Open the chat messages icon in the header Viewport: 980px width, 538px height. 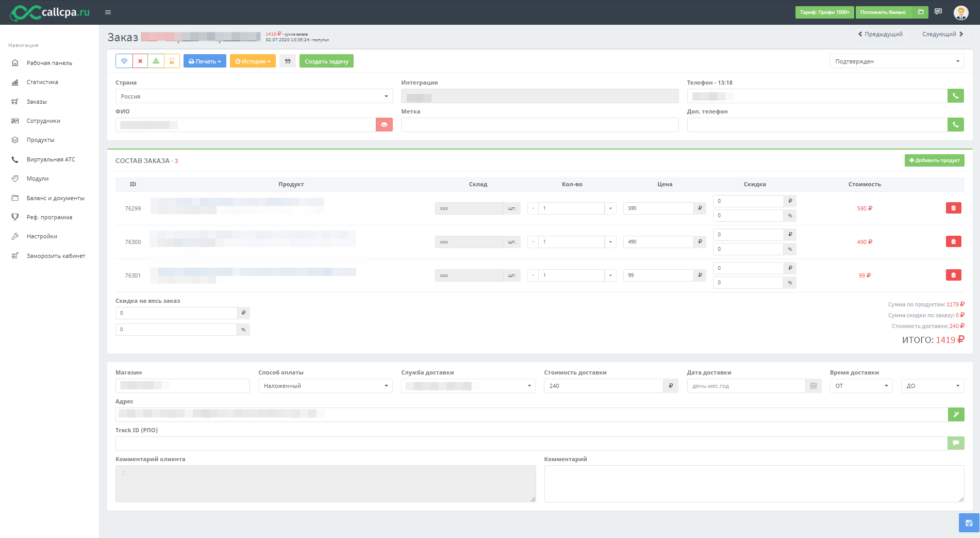pos(938,12)
